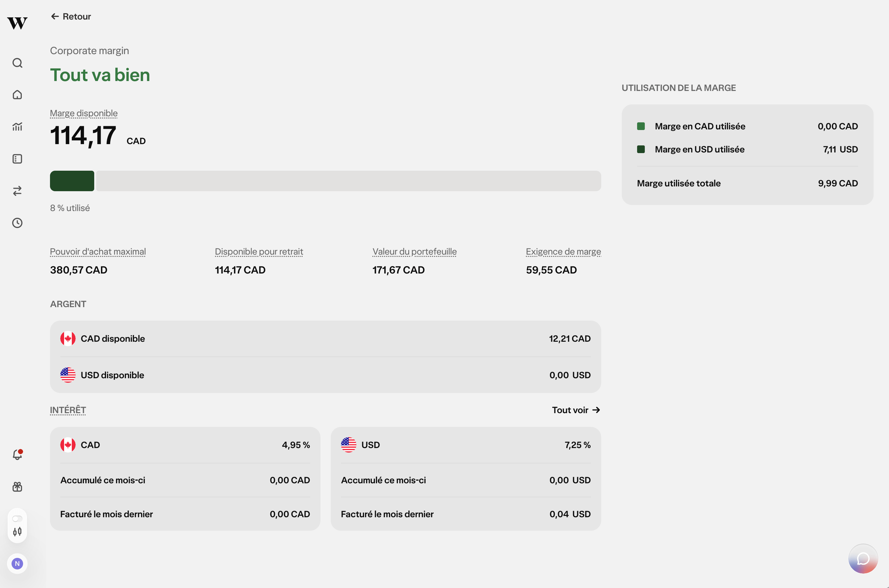Screen dimensions: 889x588
Task: Open the search icon in sidebar
Action: click(17, 63)
